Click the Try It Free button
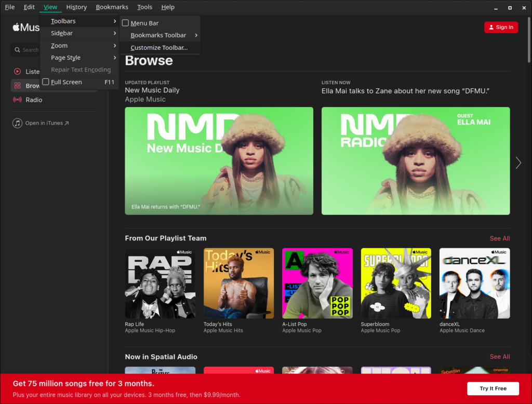The height and width of the screenshot is (404, 532). pos(493,388)
